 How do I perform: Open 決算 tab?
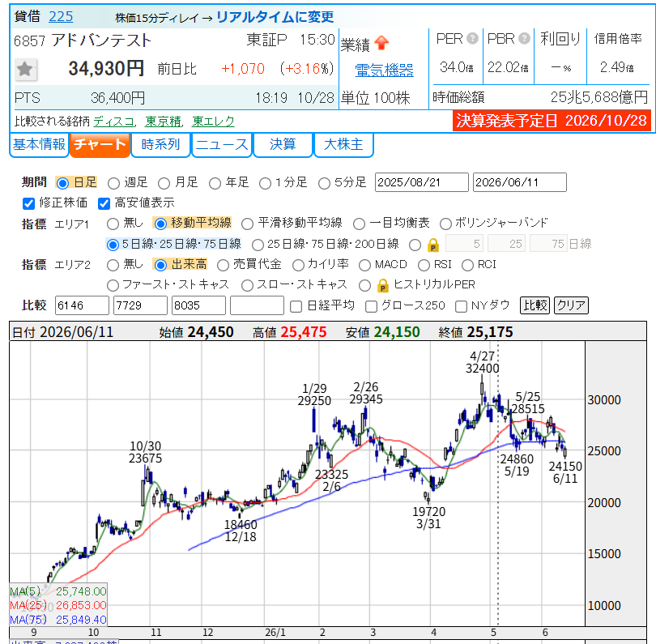(283, 145)
